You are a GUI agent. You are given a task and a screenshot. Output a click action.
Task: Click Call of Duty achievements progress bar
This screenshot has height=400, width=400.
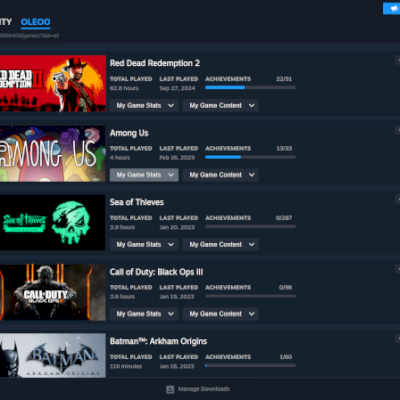(x=250, y=296)
